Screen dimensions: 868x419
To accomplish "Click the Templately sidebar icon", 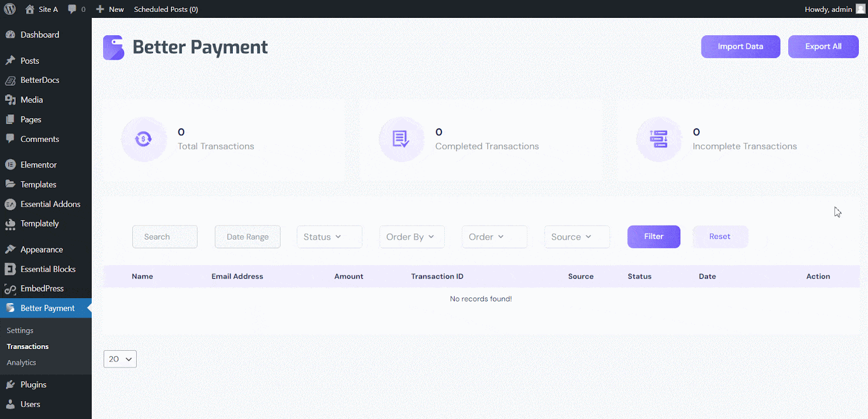I will click(10, 224).
